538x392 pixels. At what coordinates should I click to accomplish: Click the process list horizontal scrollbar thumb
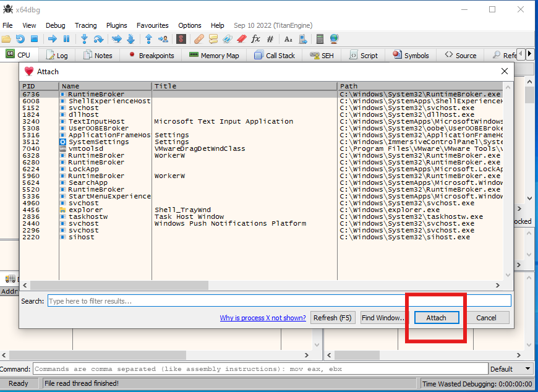[119, 285]
